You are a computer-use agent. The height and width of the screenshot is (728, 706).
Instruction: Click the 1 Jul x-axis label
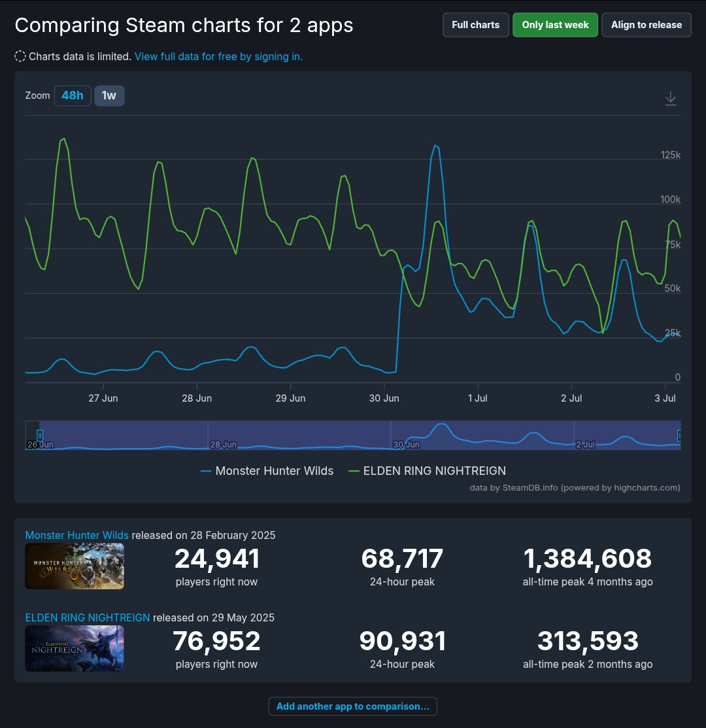(x=478, y=398)
